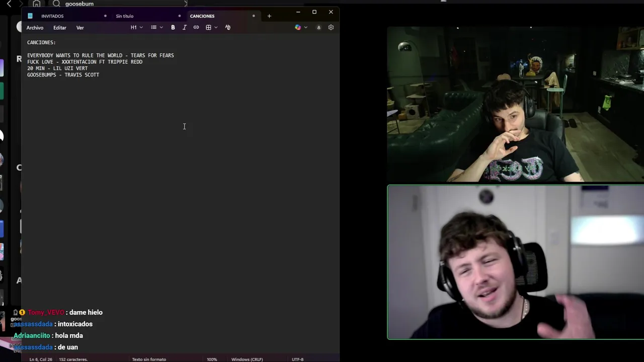Open the Copilot icon in Notepad
The image size is (644, 362).
click(298, 28)
